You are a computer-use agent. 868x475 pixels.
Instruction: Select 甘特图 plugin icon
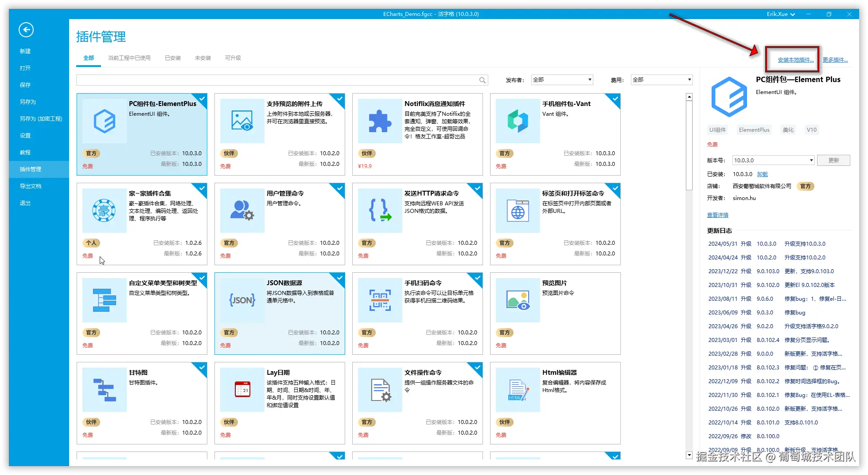point(105,390)
